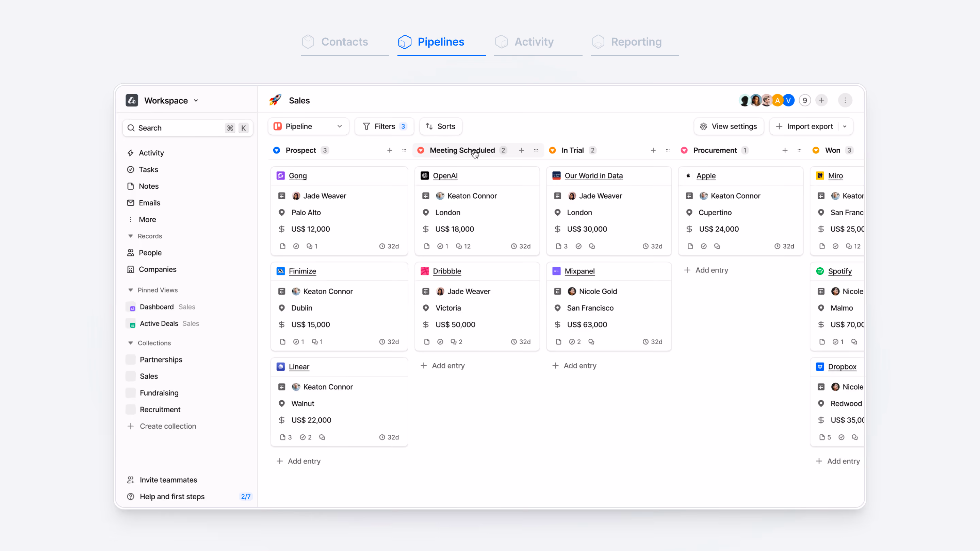Click the plus icon in the Procurement column header
The image size is (980, 551).
(785, 150)
